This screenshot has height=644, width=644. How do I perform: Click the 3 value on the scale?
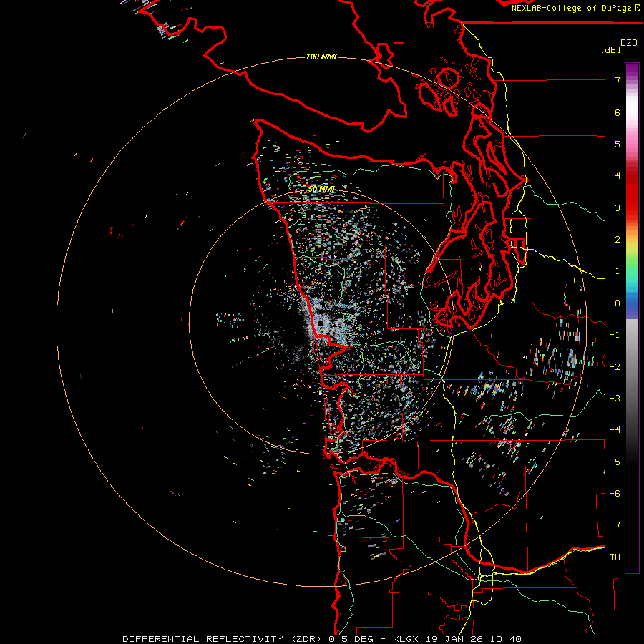[x=618, y=208]
